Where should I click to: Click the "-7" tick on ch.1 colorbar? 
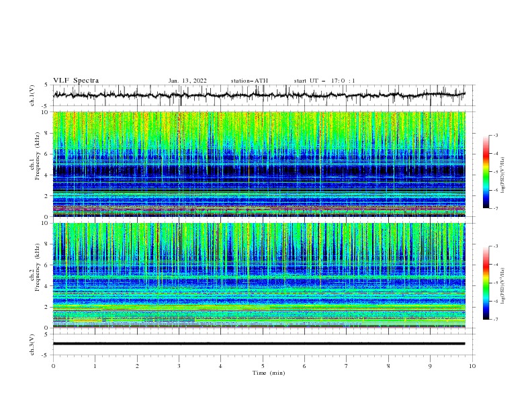[495, 209]
